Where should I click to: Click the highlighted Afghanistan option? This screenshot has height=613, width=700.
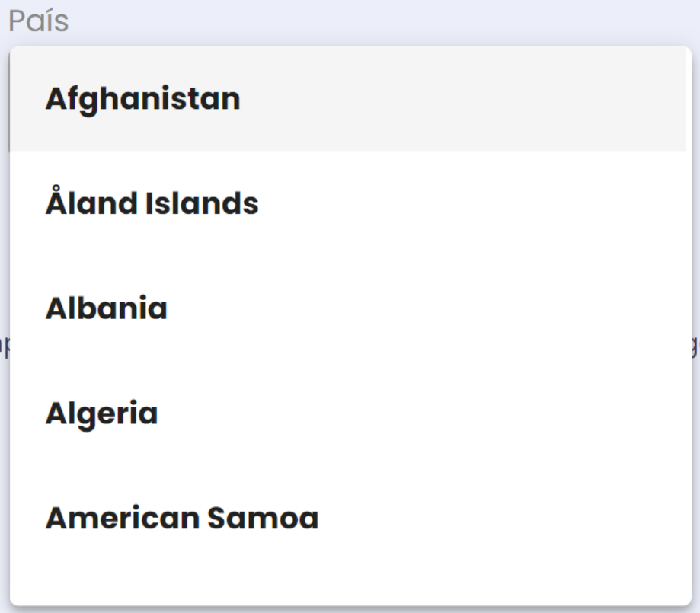coord(143,99)
